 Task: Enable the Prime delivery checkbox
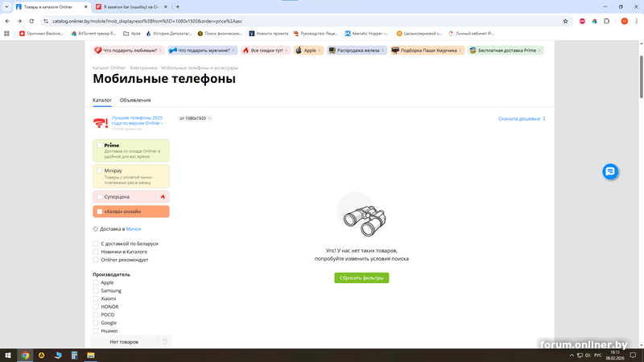(99, 146)
